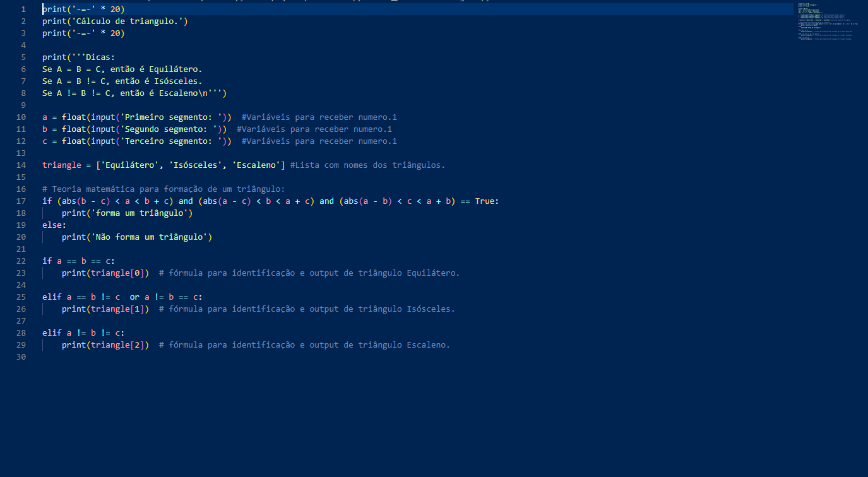Click the 'else' keyword on line 19
The height and width of the screenshot is (477, 868).
52,225
